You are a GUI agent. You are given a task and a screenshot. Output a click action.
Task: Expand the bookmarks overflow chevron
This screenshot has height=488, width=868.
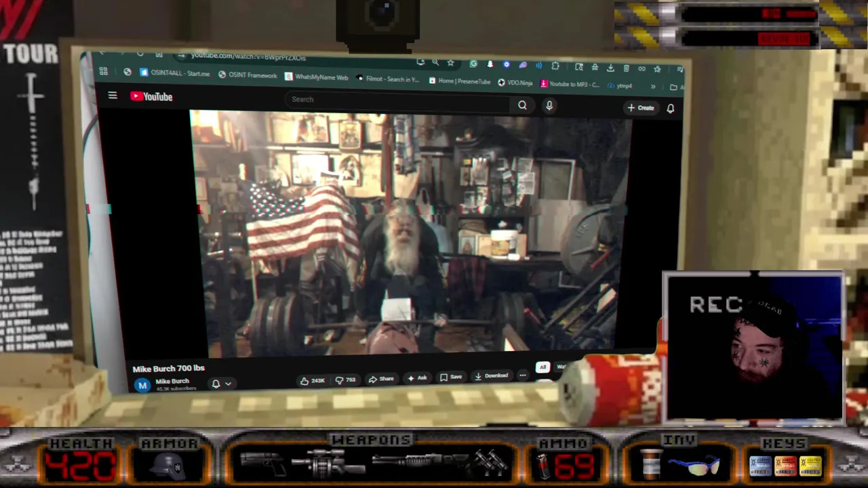(x=653, y=86)
